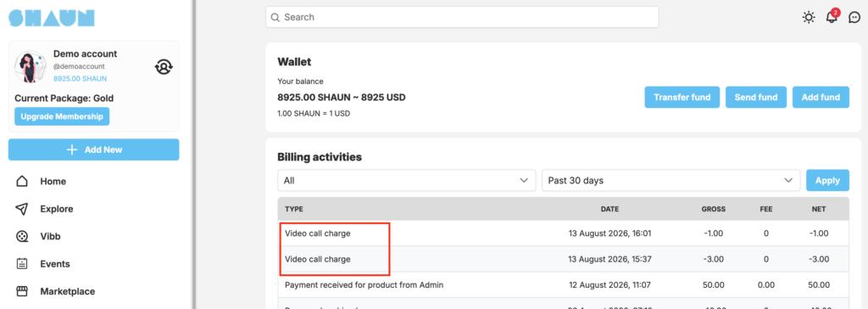The width and height of the screenshot is (868, 309).
Task: Click the Home icon in the sidebar
Action: pos(21,182)
